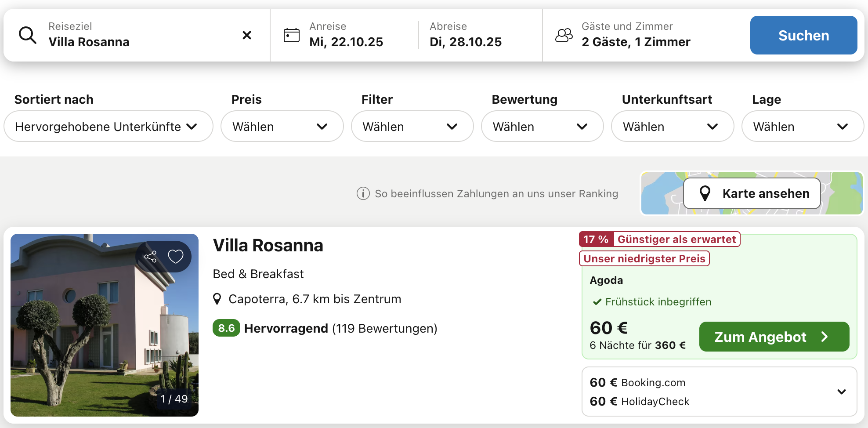
Task: Click the Suchen button
Action: (x=803, y=35)
